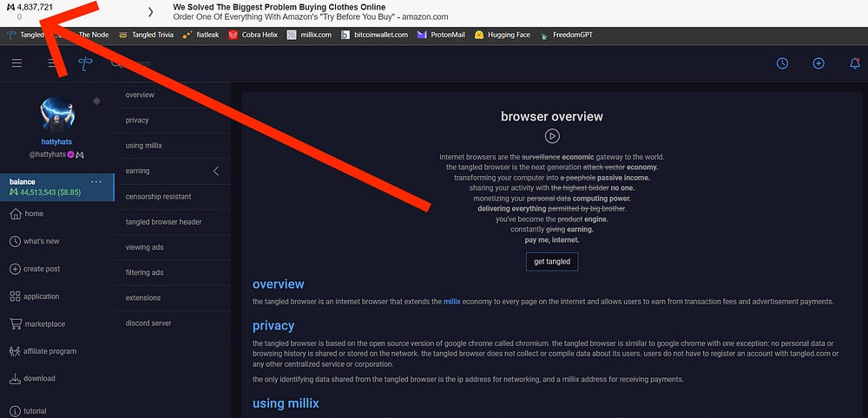Play the browser overview video

click(552, 136)
